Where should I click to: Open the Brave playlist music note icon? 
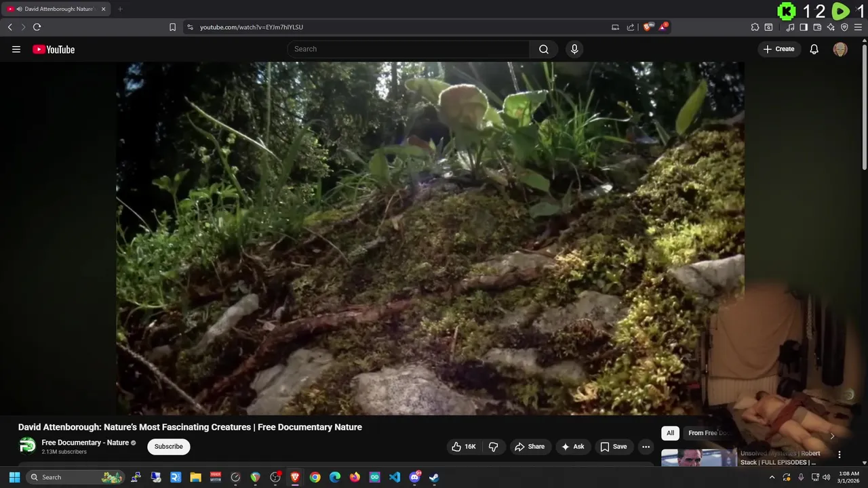click(790, 27)
